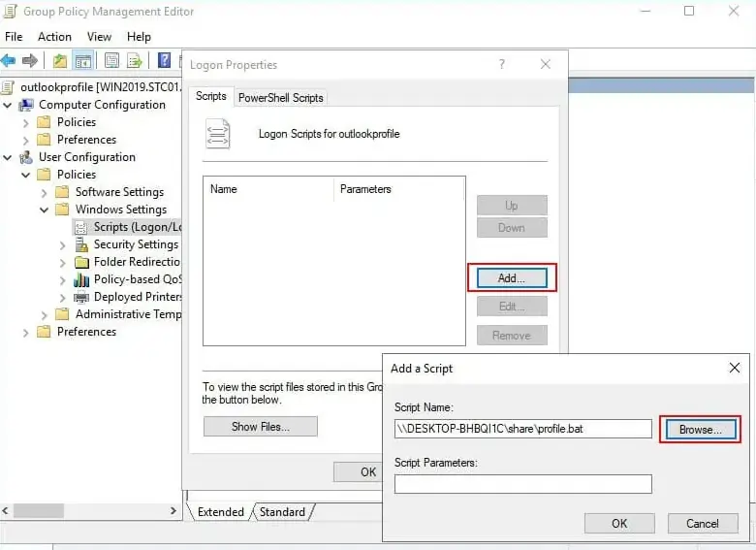Screen dimensions: 756x550
Task: Select the Policy-based QoS chart icon
Action: tap(81, 279)
